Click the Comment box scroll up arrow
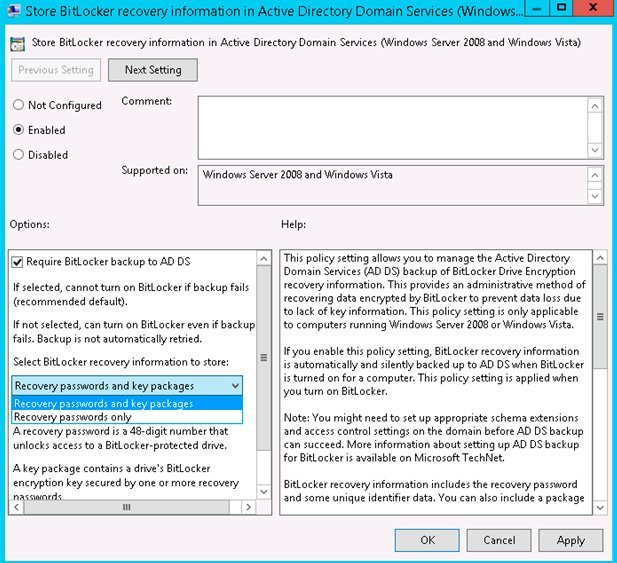The image size is (617, 563). 595,106
